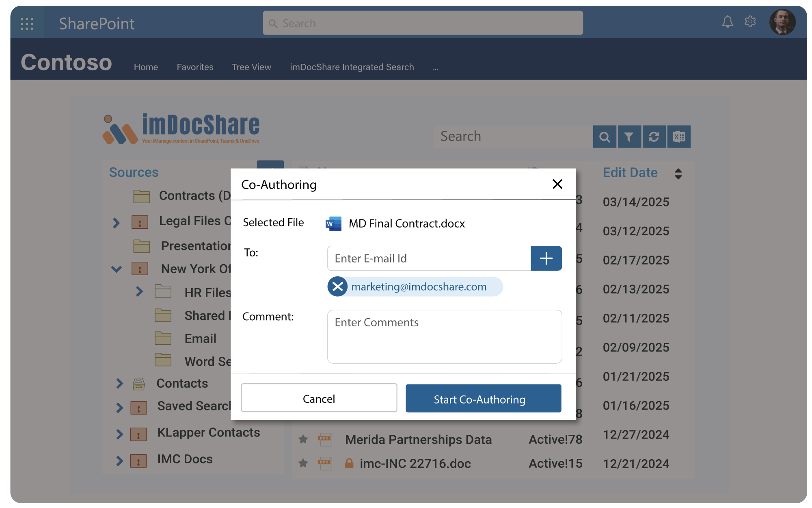
Task: Refresh the document list
Action: 654,137
